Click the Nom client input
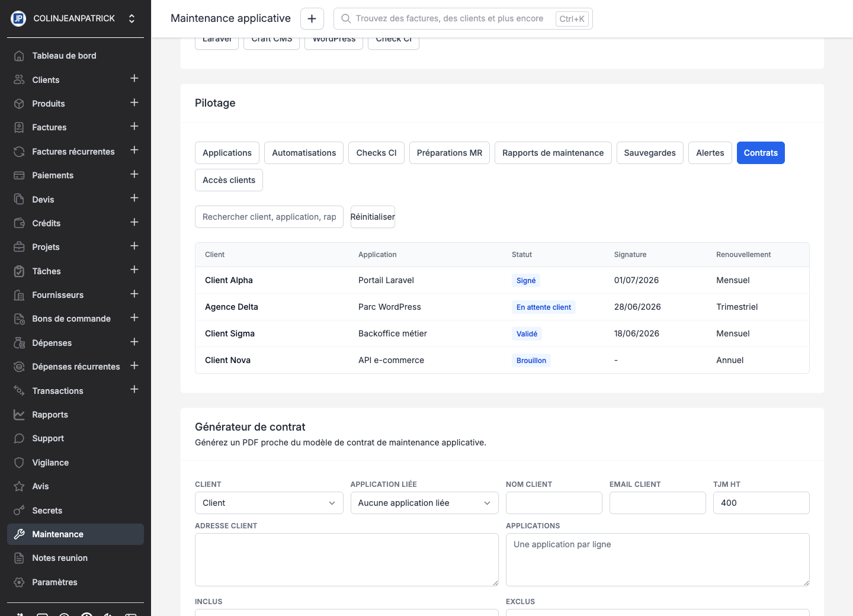 554,503
